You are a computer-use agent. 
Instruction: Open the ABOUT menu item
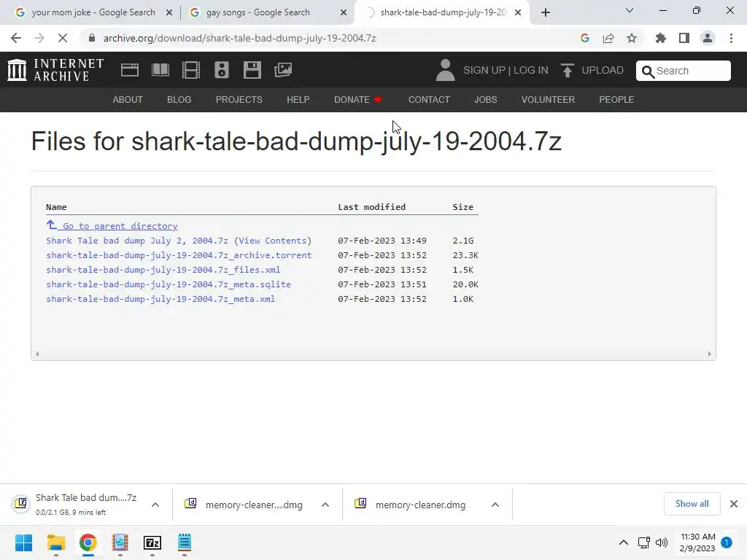(x=128, y=99)
